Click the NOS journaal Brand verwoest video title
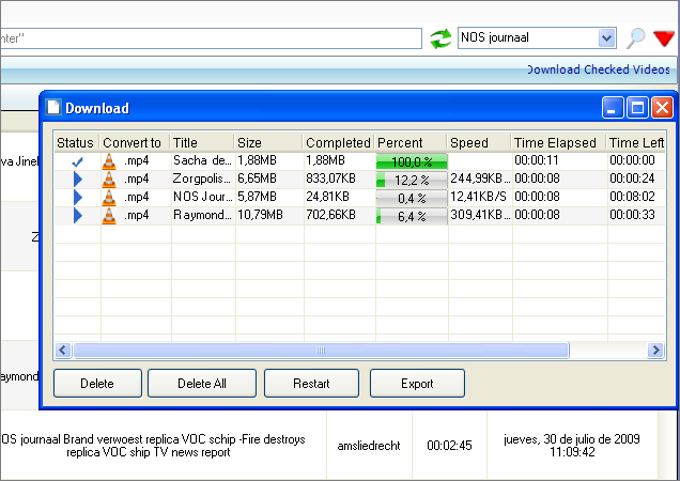 (x=153, y=445)
